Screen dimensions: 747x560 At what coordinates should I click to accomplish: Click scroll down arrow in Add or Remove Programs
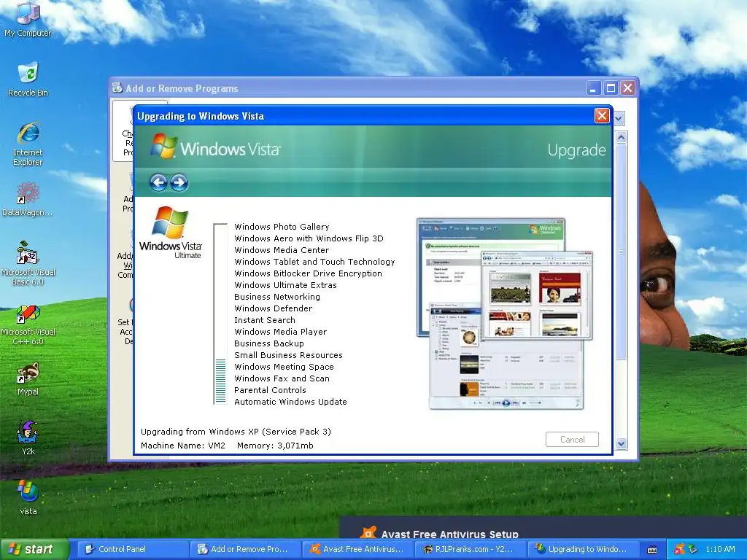point(621,444)
